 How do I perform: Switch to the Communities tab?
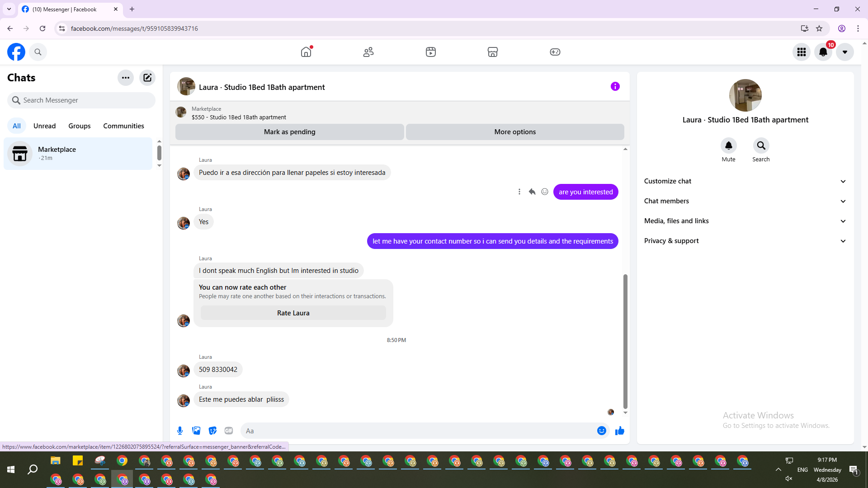(x=123, y=126)
